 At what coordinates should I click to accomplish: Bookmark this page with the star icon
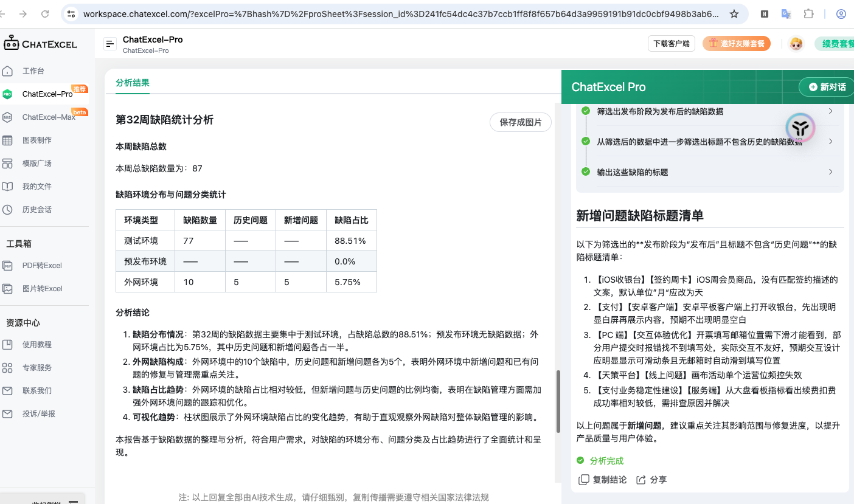(x=734, y=13)
